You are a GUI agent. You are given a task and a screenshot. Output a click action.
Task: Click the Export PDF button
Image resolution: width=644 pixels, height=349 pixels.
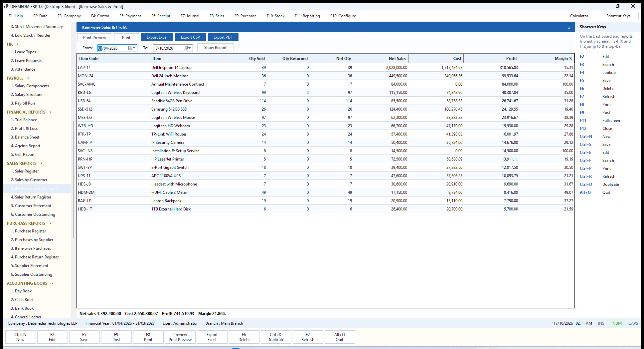click(223, 37)
